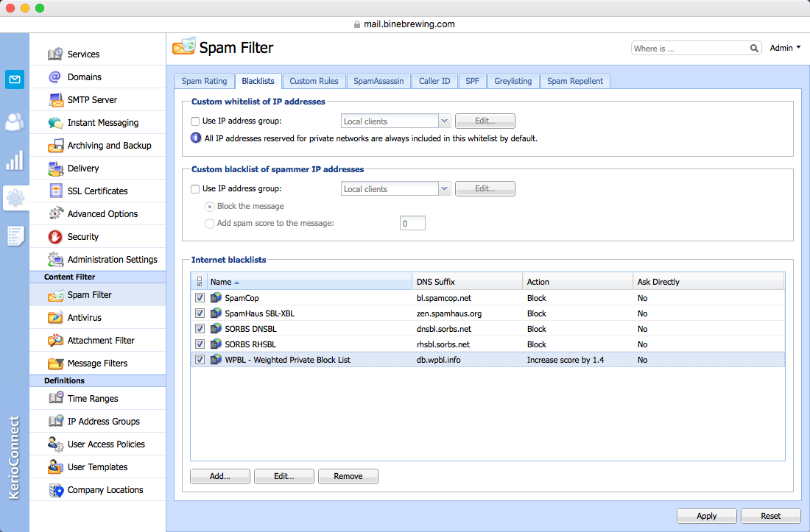The image size is (810, 532).
Task: Click the SSL Certificates icon
Action: 55,191
